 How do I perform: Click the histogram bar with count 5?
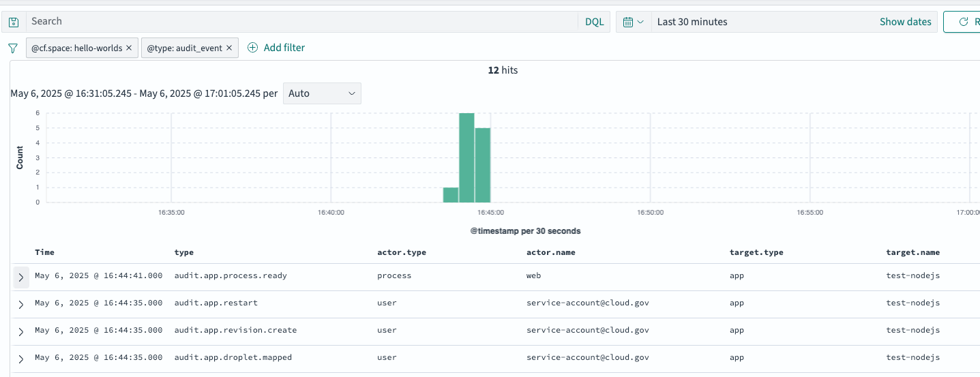[x=483, y=165]
